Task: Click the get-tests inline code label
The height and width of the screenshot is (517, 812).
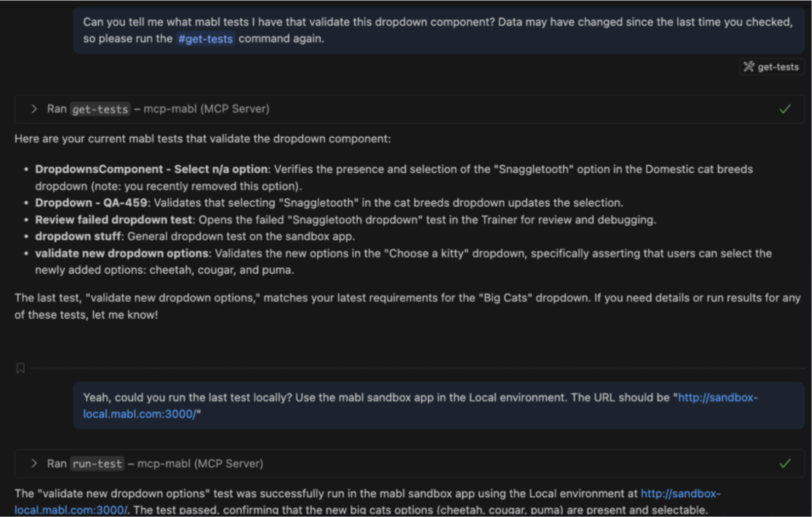Action: pyautogui.click(x=100, y=109)
